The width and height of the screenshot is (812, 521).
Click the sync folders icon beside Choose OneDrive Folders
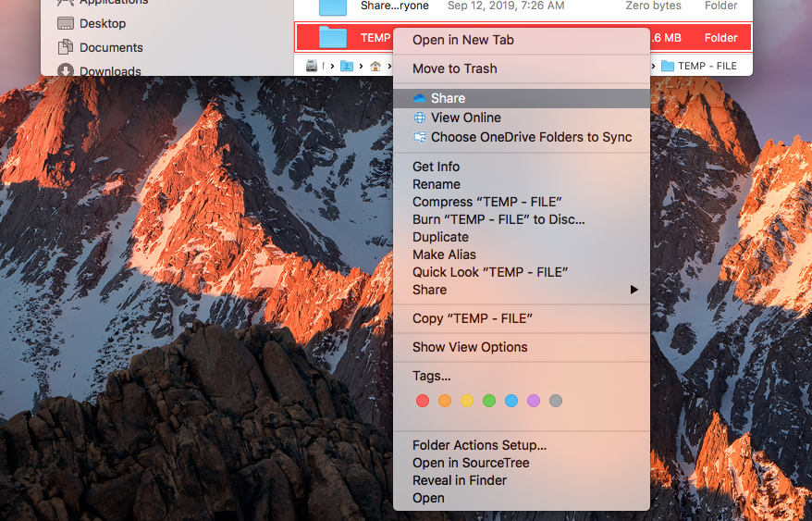(420, 137)
